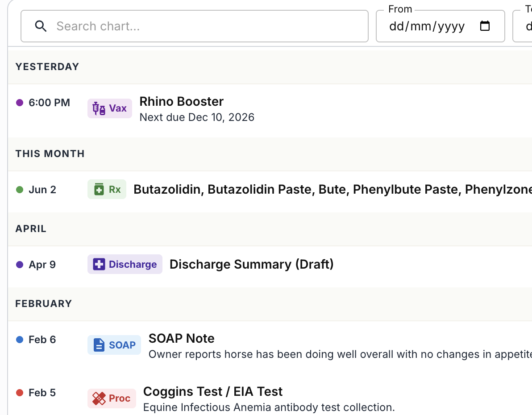Click the SOAP document badge icon
The width and height of the screenshot is (532, 415).
tap(99, 345)
